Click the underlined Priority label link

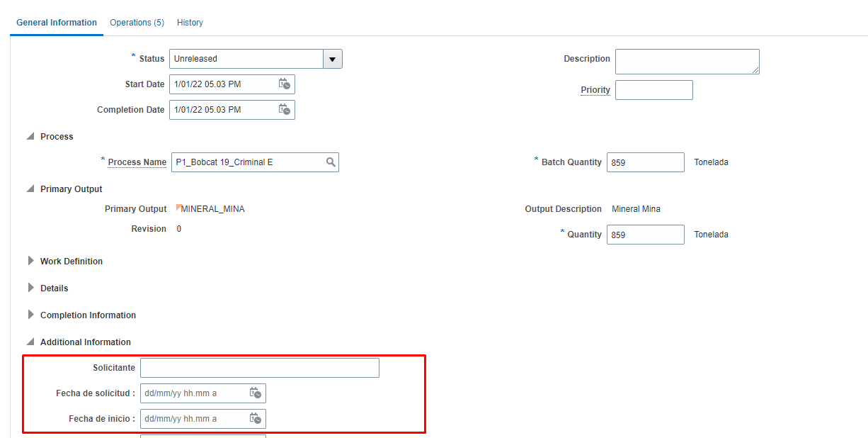coord(595,90)
